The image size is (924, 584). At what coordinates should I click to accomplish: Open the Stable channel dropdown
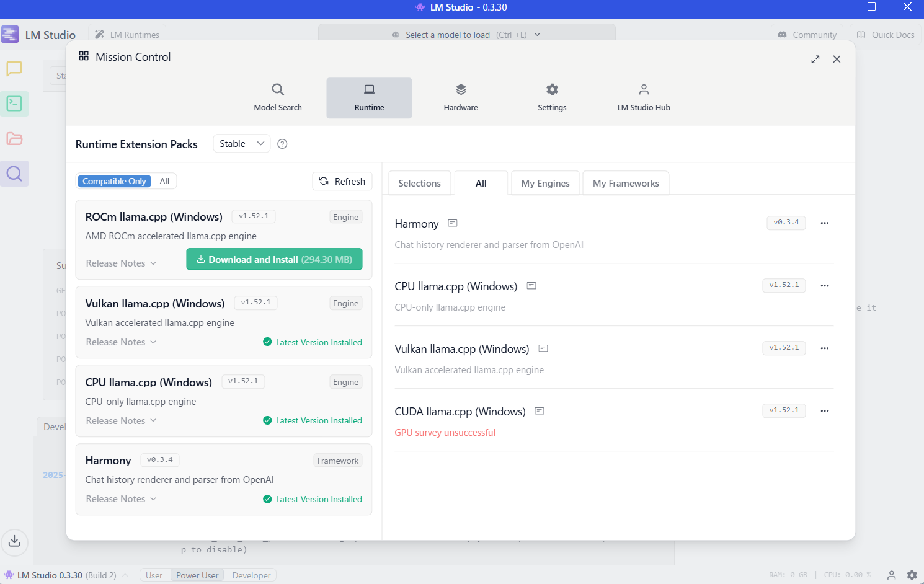tap(241, 144)
